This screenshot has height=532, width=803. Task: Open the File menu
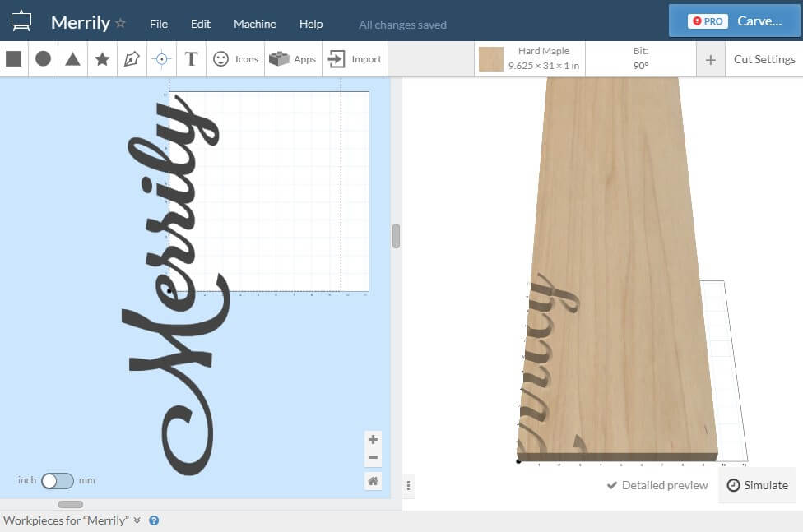(159, 24)
